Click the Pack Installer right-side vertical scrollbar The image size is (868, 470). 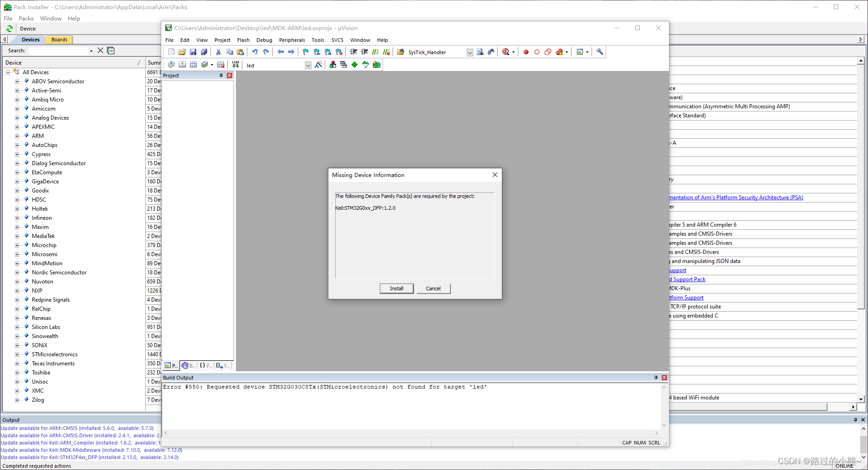click(861, 230)
